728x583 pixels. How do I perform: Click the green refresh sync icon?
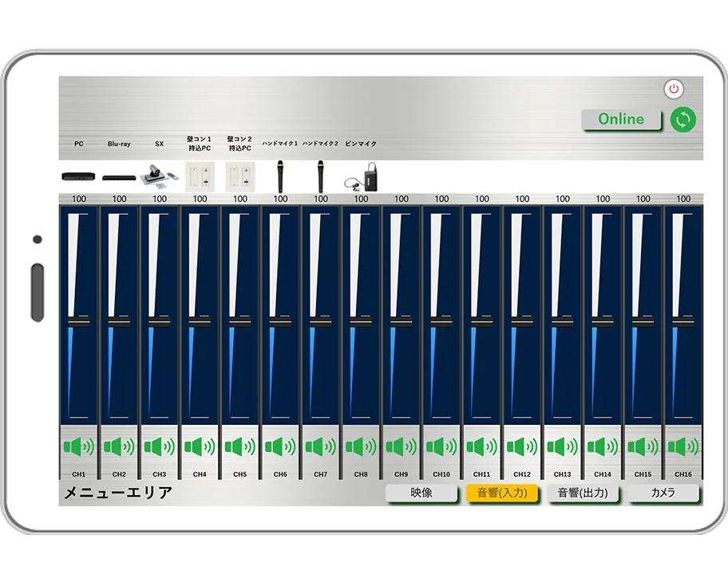click(x=682, y=120)
